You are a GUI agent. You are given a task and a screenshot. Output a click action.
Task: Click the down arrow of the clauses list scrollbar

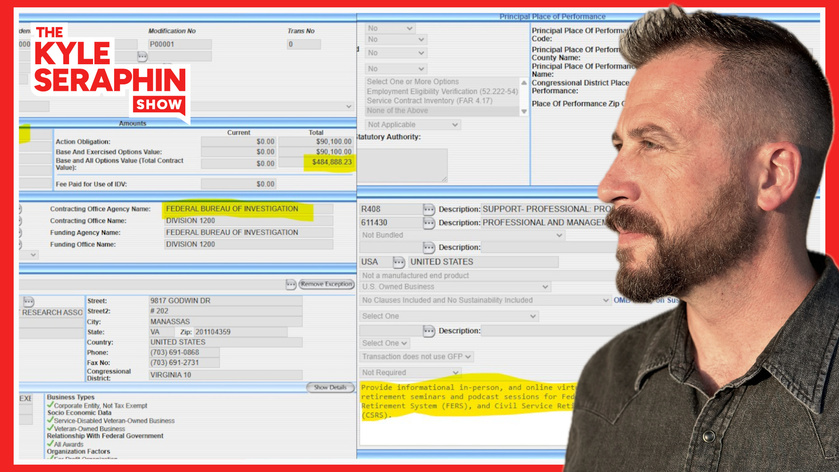point(524,111)
